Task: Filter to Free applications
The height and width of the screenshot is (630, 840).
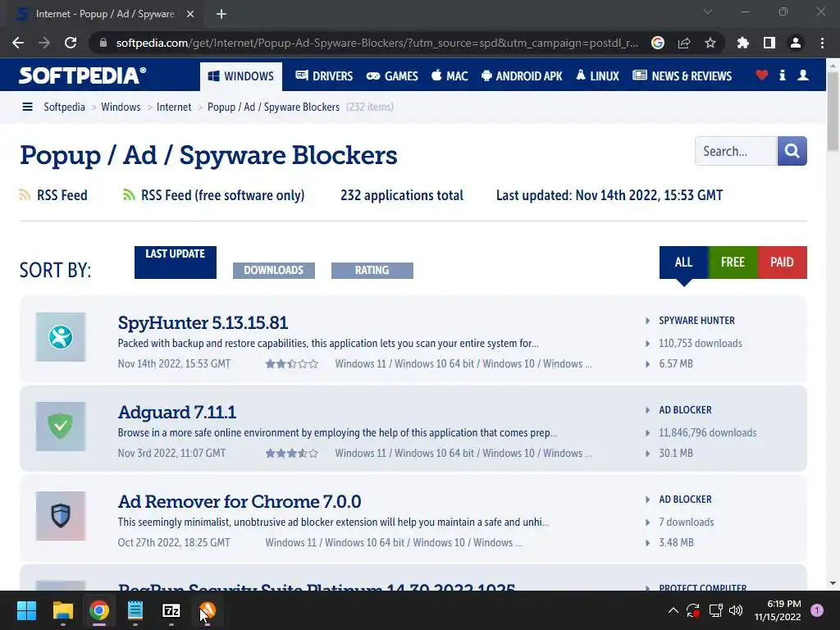Action: (x=733, y=262)
